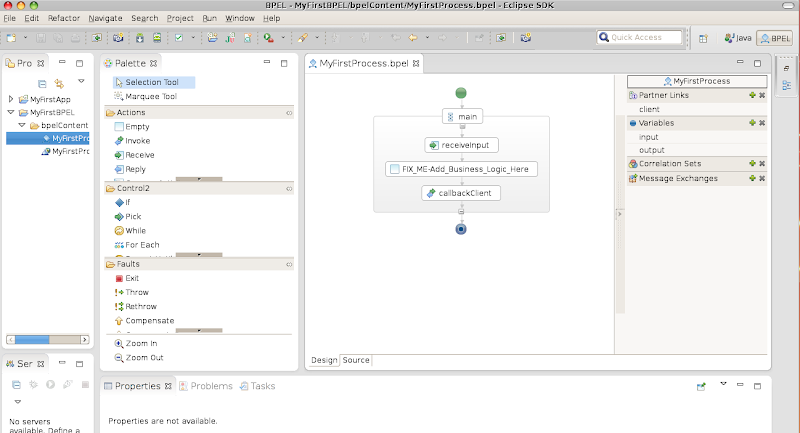Select the 'client' partner link
This screenshot has height=433, width=800.
(x=649, y=109)
